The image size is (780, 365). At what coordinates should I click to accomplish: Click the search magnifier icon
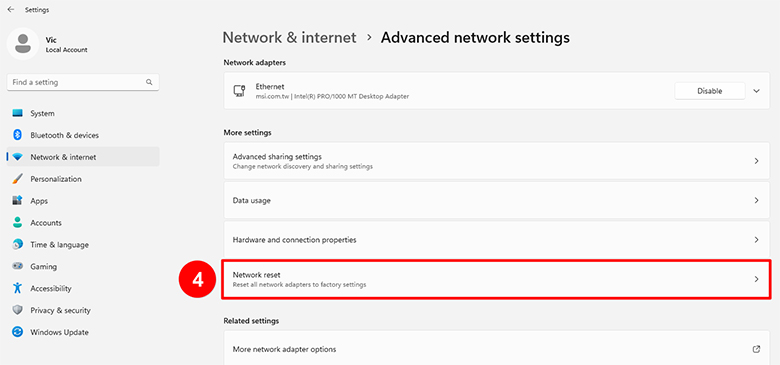coord(149,83)
